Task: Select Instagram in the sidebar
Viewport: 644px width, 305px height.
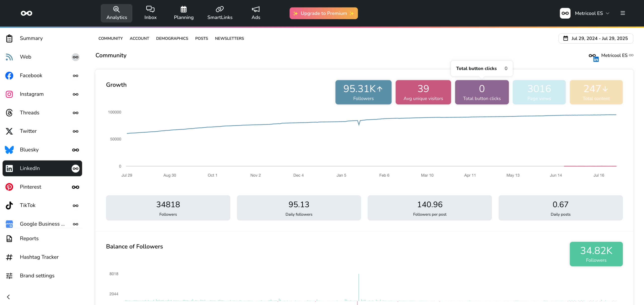Action: point(32,94)
